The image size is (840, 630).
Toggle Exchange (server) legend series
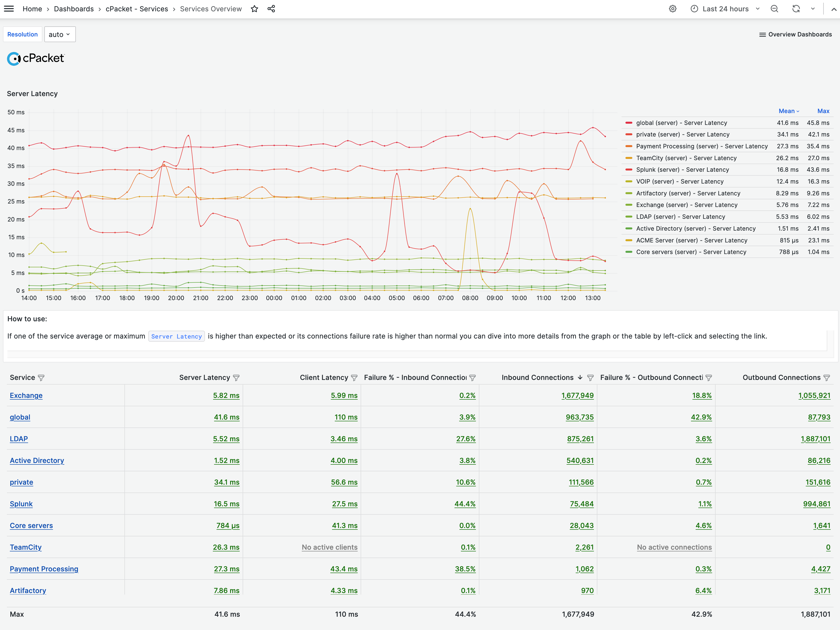tap(687, 205)
